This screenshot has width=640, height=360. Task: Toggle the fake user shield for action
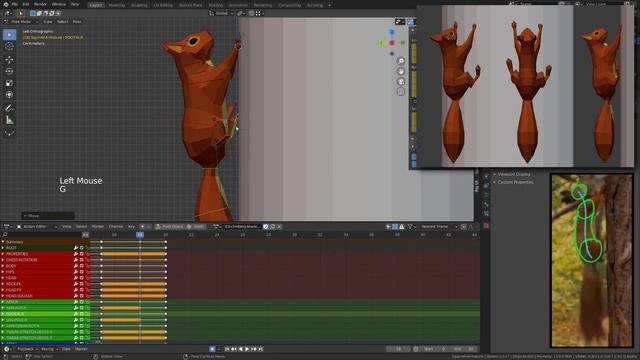266,227
